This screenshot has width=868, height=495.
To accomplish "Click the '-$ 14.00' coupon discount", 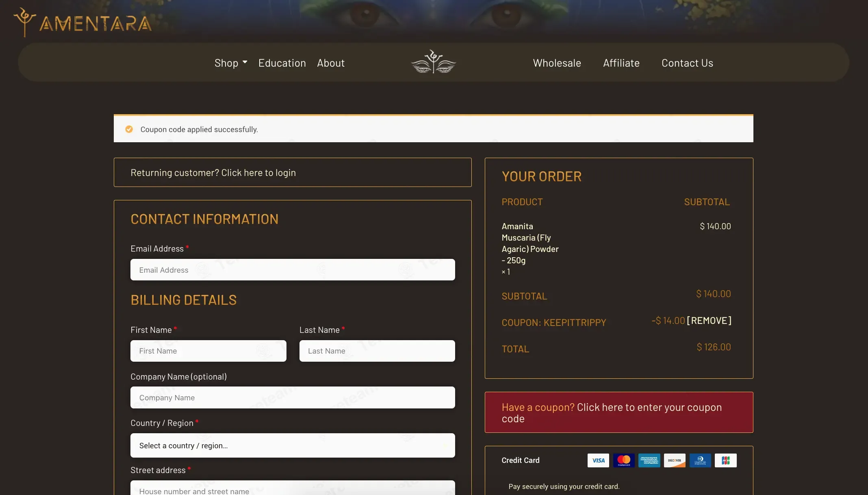I will [668, 321].
